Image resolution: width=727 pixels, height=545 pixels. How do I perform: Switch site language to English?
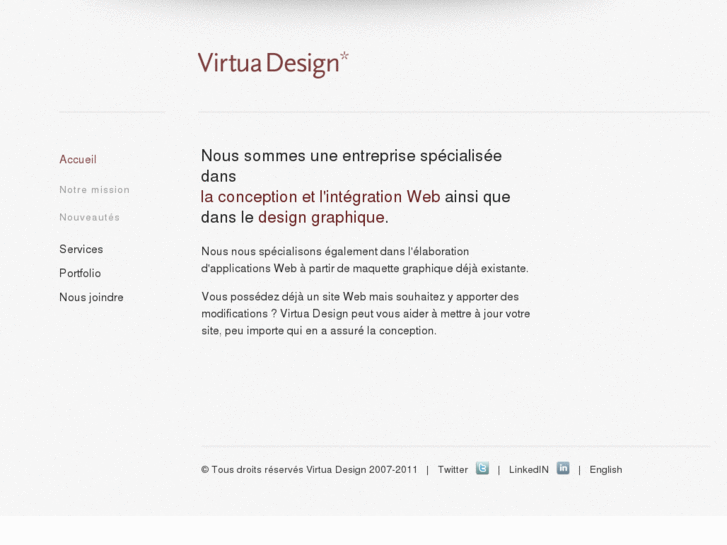(x=606, y=470)
